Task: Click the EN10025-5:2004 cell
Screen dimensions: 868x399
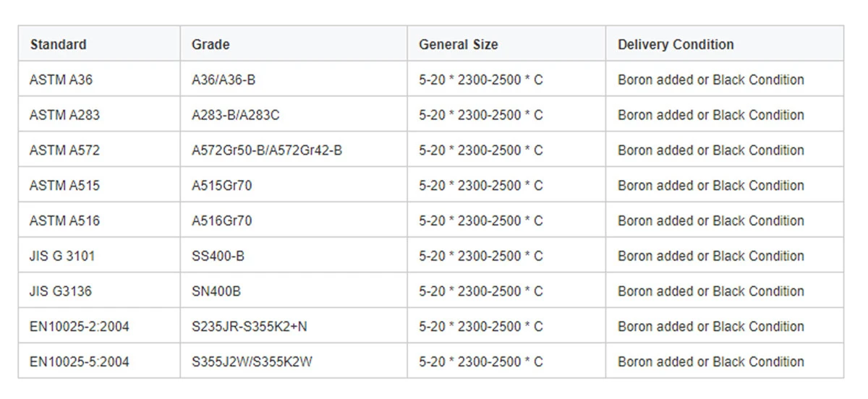Action: pos(99,361)
